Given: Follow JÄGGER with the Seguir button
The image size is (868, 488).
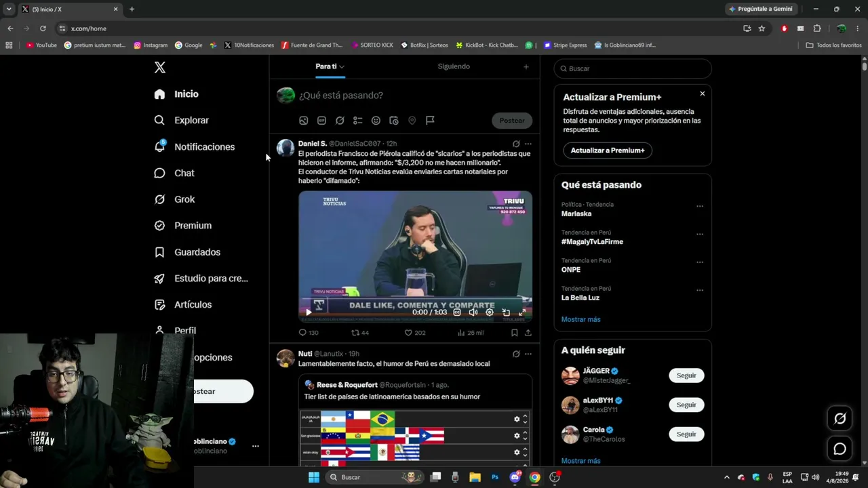Looking at the screenshot, I should pyautogui.click(x=686, y=375).
